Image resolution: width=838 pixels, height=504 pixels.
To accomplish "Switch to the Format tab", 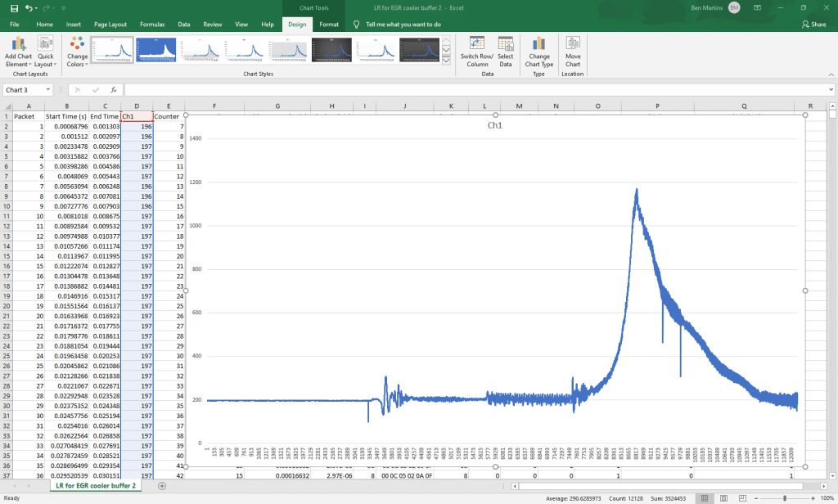I will 329,24.
